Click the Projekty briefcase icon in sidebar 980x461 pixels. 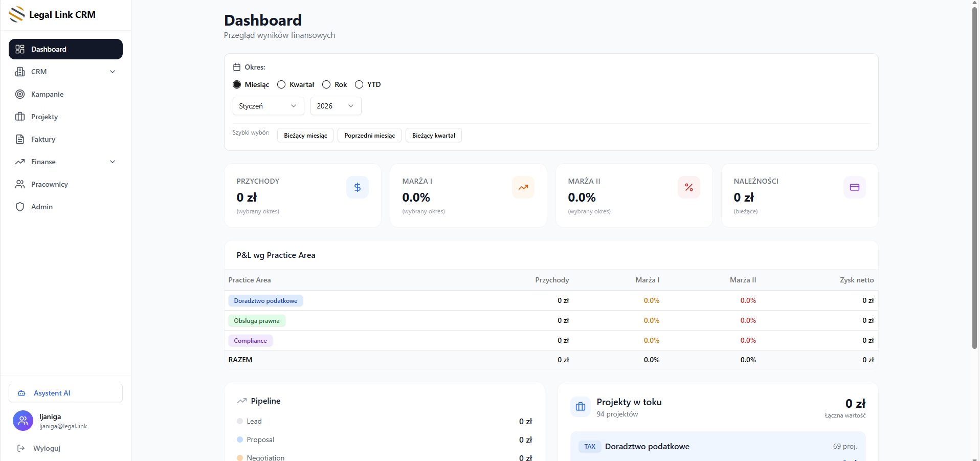20,117
